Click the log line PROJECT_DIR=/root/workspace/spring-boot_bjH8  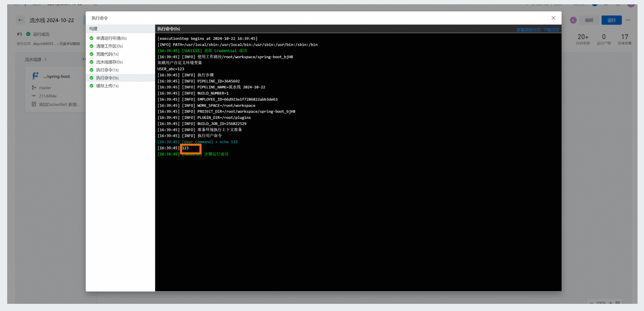click(226, 111)
